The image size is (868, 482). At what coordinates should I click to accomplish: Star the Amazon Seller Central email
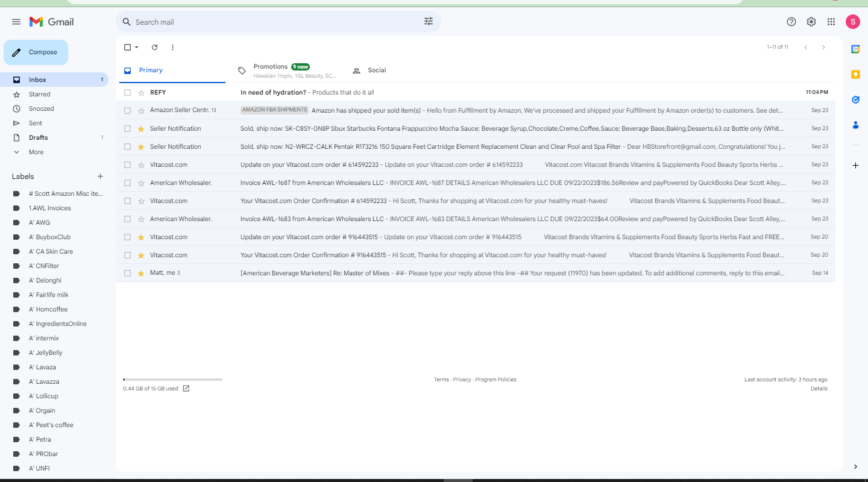point(141,110)
